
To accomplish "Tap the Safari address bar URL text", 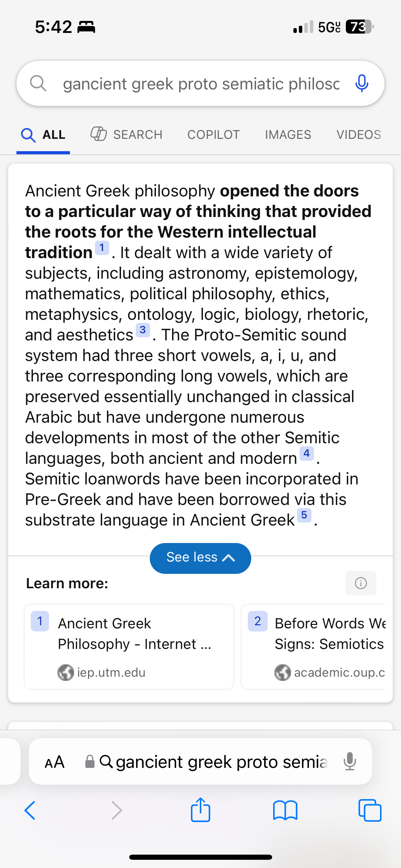I will (x=222, y=762).
